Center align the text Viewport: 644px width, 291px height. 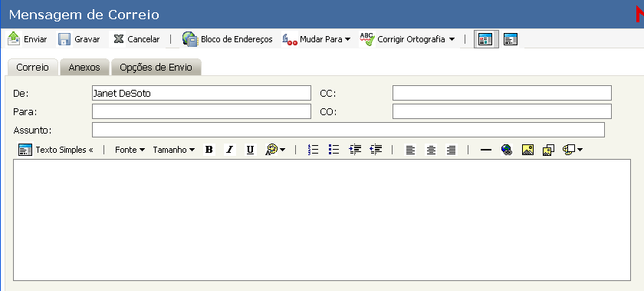431,150
